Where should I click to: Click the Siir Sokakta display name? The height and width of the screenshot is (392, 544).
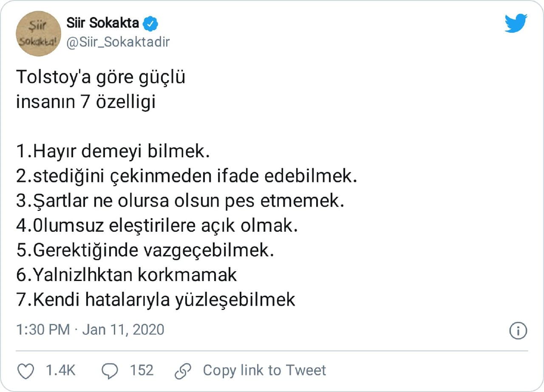click(x=103, y=23)
